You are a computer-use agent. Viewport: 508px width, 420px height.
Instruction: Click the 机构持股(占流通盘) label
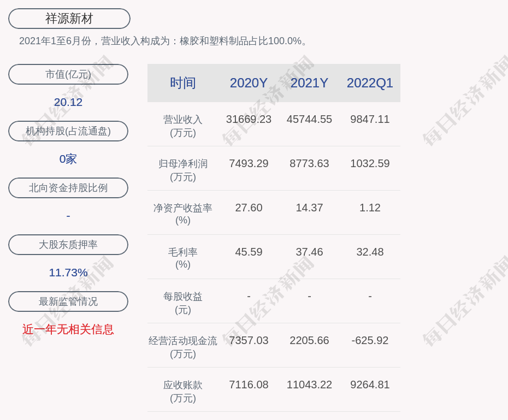[x=68, y=131]
